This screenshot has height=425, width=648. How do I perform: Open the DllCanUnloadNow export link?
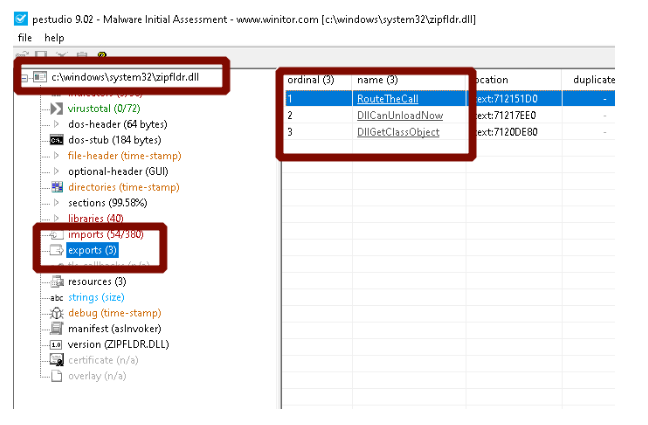tap(400, 115)
